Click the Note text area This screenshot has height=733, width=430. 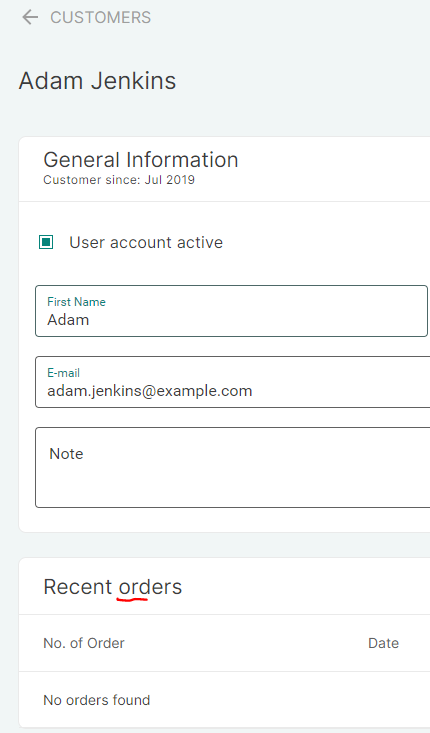[232, 467]
